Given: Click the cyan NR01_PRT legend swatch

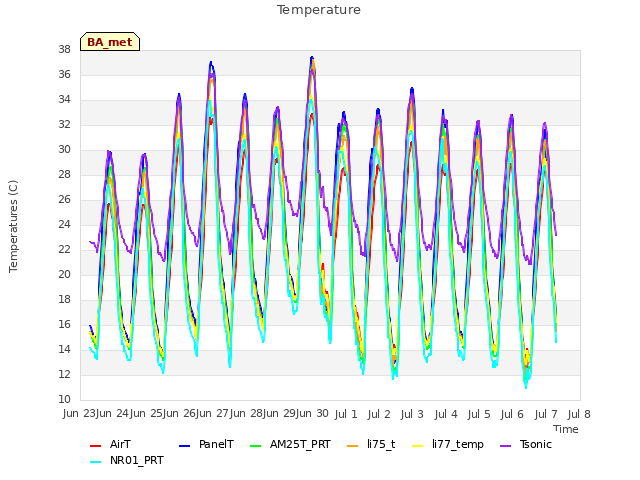Looking at the screenshot, I should [x=95, y=462].
